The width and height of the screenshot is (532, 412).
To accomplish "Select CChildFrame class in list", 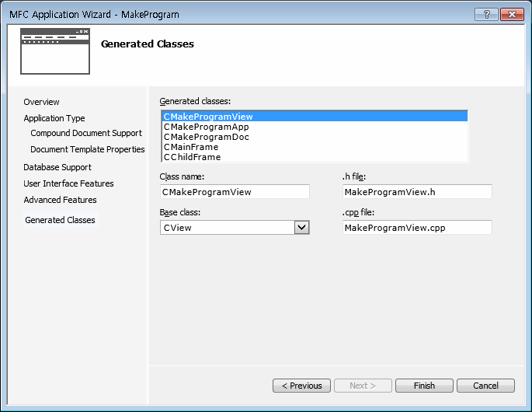I will [315, 157].
